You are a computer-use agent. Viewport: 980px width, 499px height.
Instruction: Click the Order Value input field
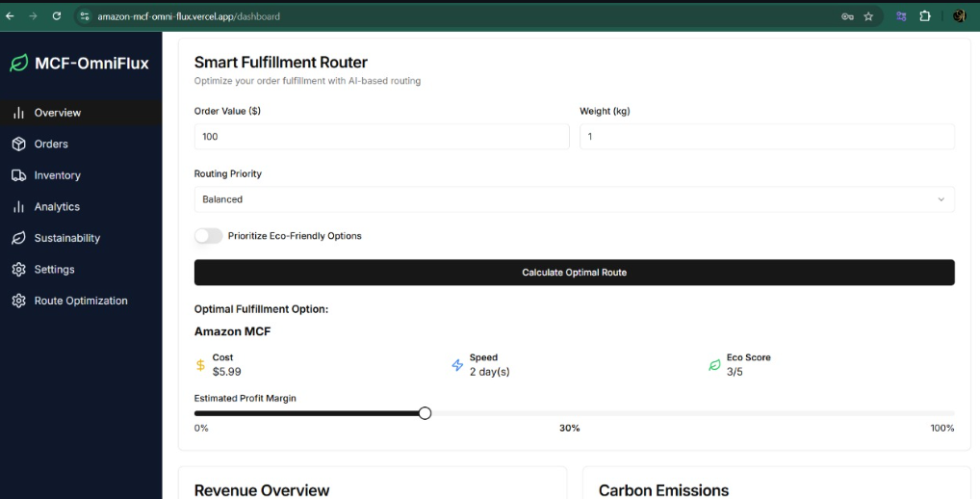click(382, 137)
